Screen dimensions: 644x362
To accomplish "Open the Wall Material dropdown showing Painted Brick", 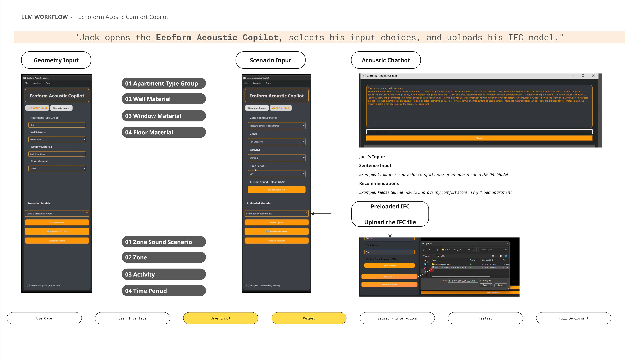I will coord(57,139).
